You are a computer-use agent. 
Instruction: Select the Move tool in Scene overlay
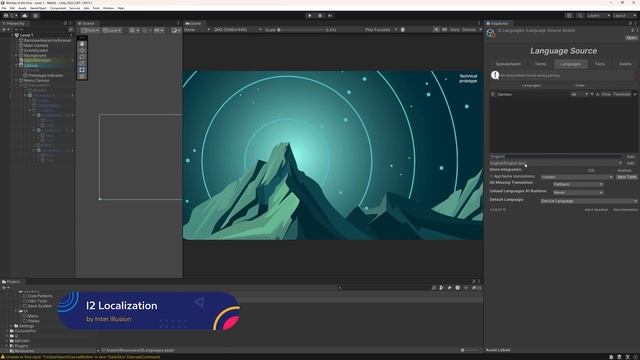(x=82, y=50)
